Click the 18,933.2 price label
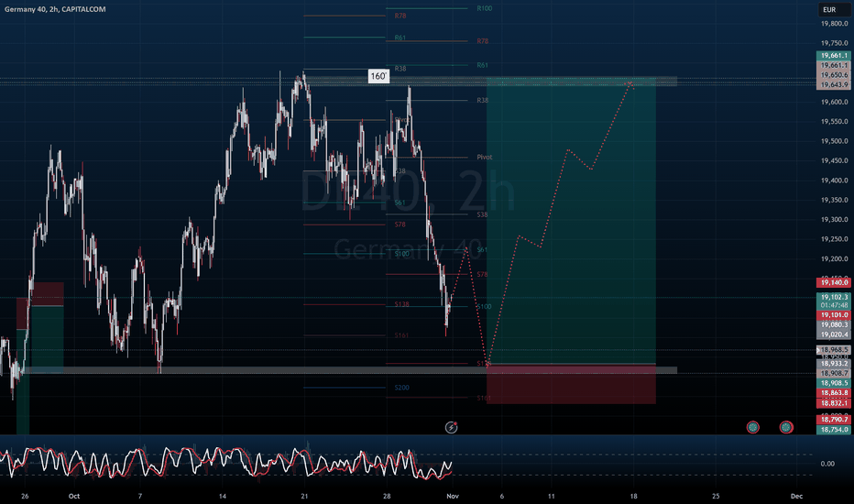Screen dimensions: 854x504 pyautogui.click(x=833, y=364)
